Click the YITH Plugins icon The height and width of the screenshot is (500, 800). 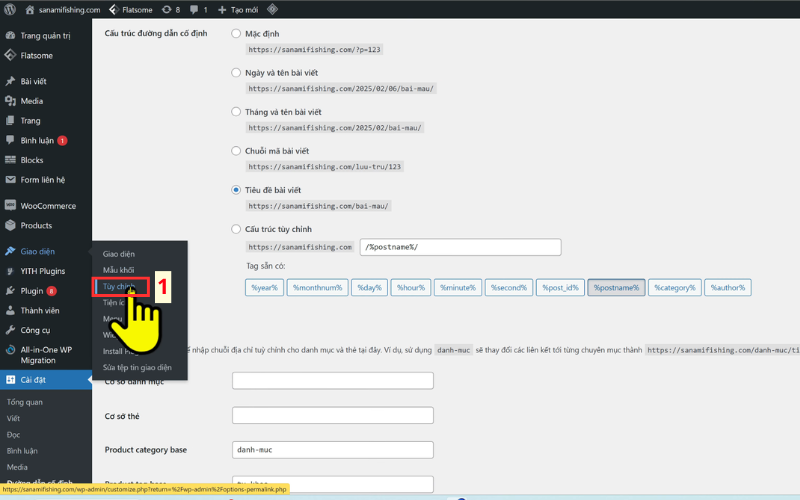(10, 271)
